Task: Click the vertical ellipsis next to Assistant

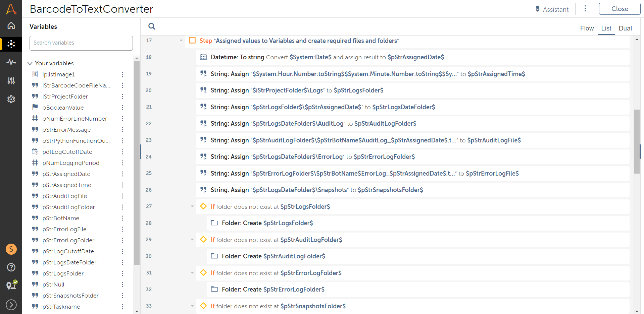Action: pyautogui.click(x=585, y=9)
